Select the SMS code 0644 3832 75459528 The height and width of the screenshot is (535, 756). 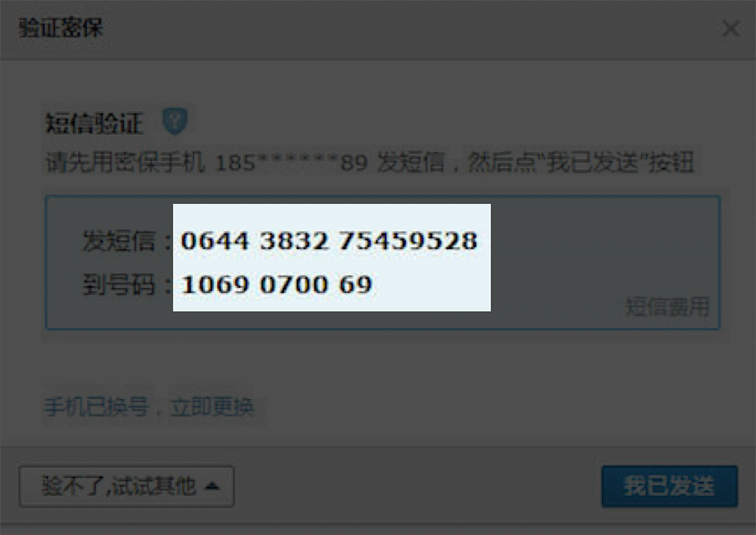(x=329, y=240)
